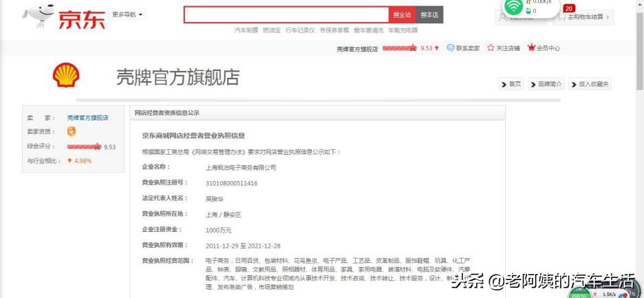Click the 搜全站 search button
The height and width of the screenshot is (298, 644).
point(402,15)
